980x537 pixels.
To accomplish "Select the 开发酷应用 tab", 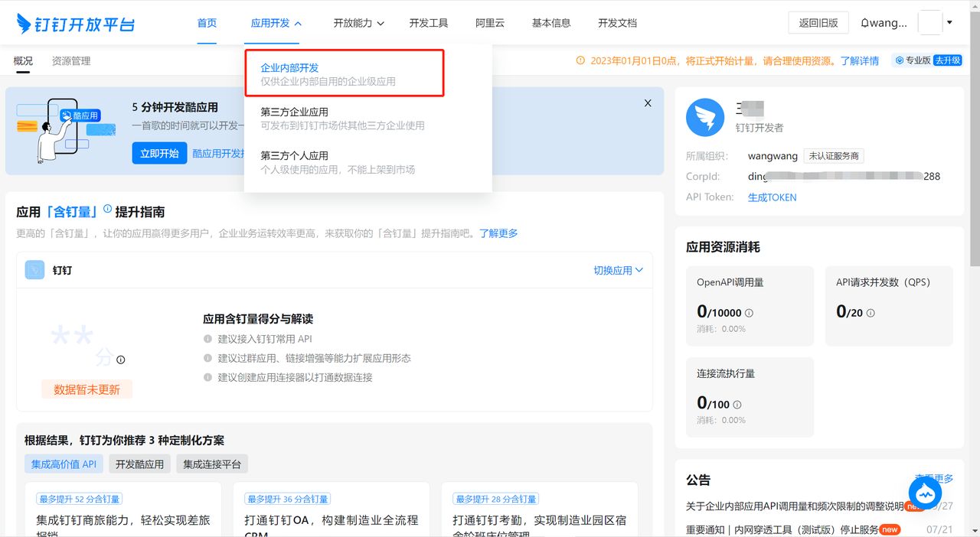I will (x=139, y=464).
